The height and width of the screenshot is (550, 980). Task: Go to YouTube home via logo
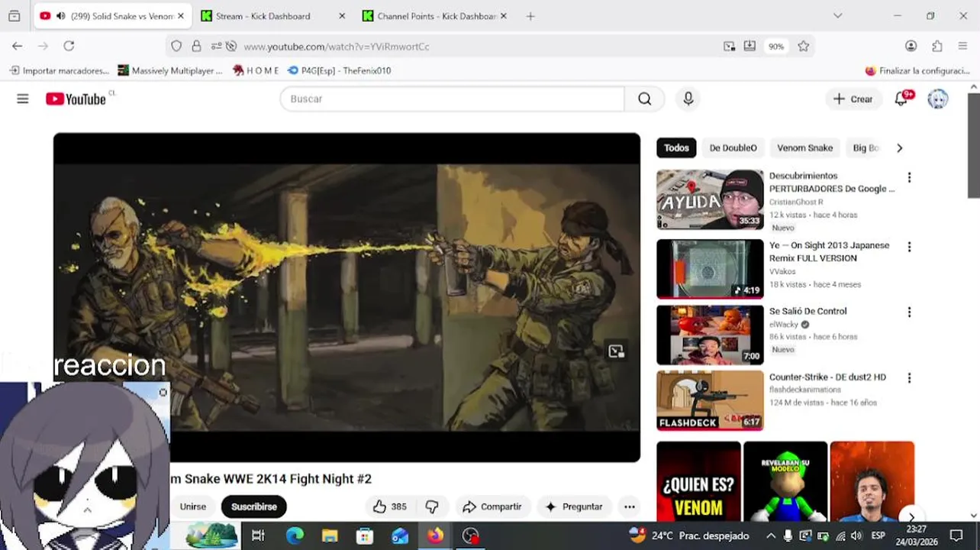(76, 99)
